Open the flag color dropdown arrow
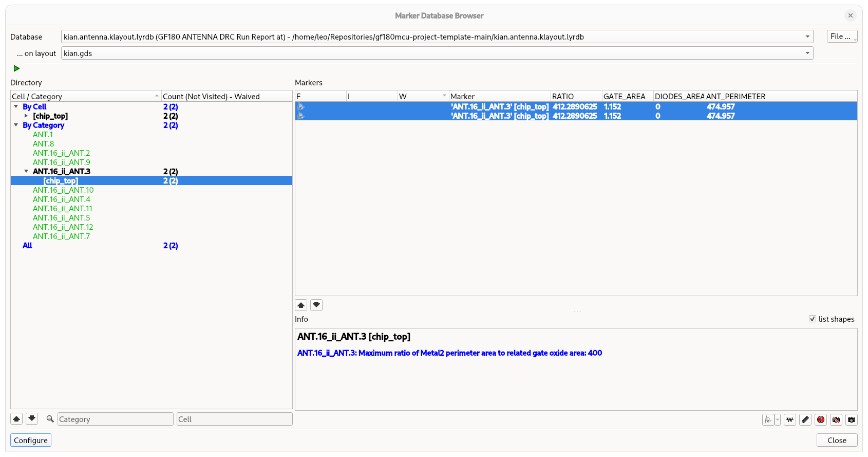The image size is (868, 457). (778, 419)
